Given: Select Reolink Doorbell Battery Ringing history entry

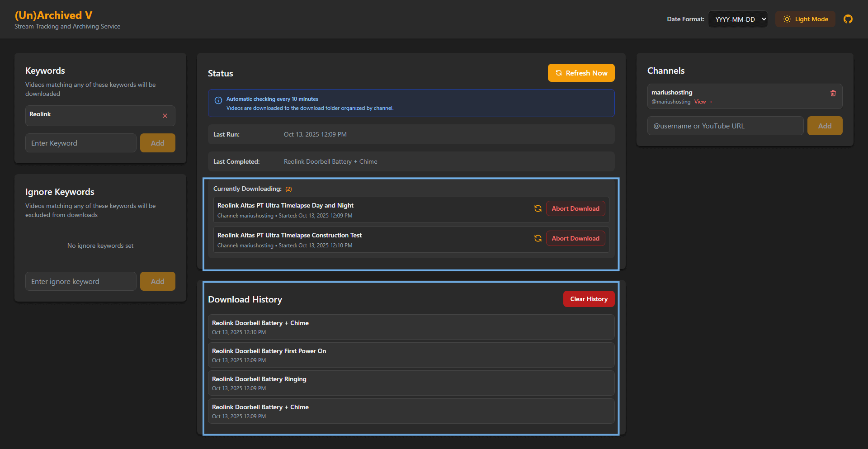Looking at the screenshot, I should click(x=410, y=383).
